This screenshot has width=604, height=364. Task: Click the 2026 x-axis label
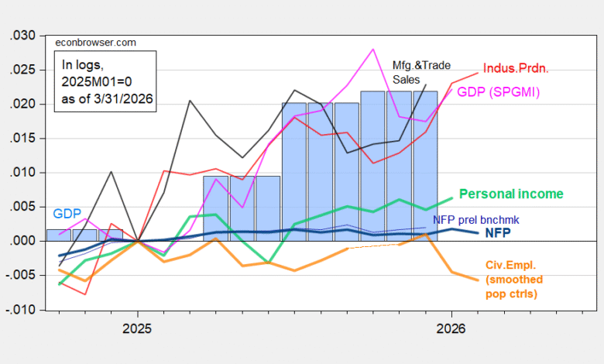point(451,328)
